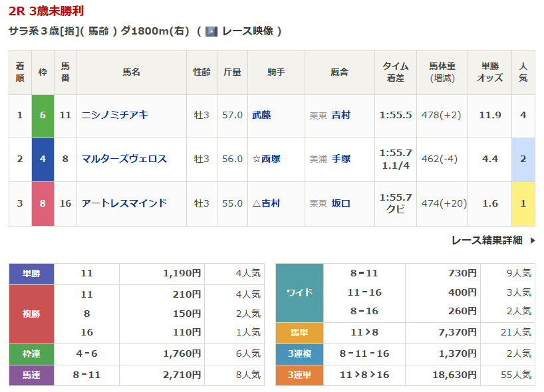
Task: Click the race video film icon
Action: [211, 31]
